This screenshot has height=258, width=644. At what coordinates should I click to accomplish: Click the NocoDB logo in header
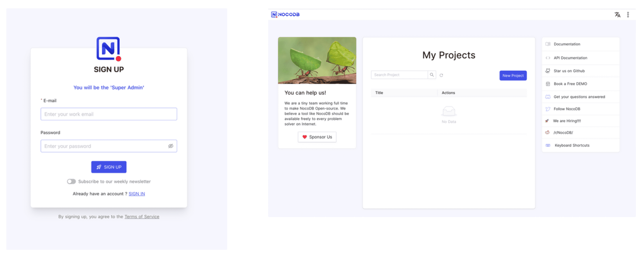(285, 15)
